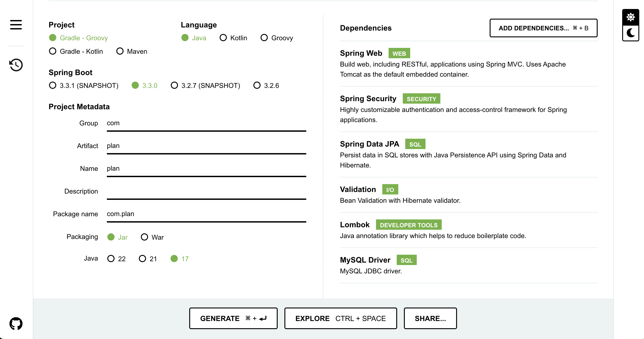Select Spring Boot version 3.2.6

[257, 85]
